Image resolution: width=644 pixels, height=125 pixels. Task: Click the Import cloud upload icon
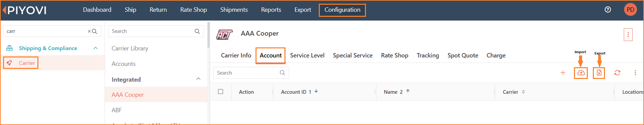coord(581,73)
